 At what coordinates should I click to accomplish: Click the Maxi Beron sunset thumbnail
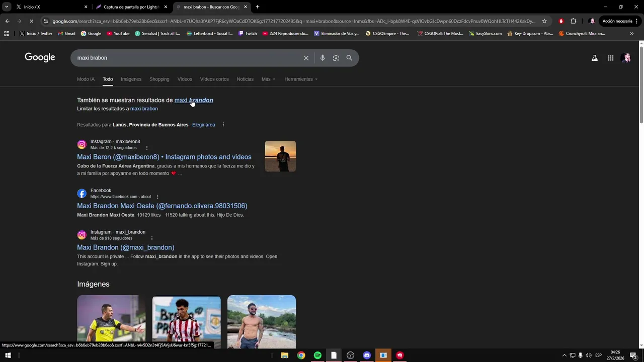(280, 156)
